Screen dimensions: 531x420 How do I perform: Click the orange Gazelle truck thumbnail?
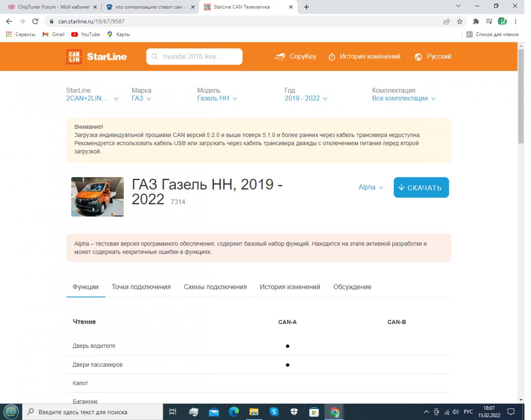tap(97, 197)
